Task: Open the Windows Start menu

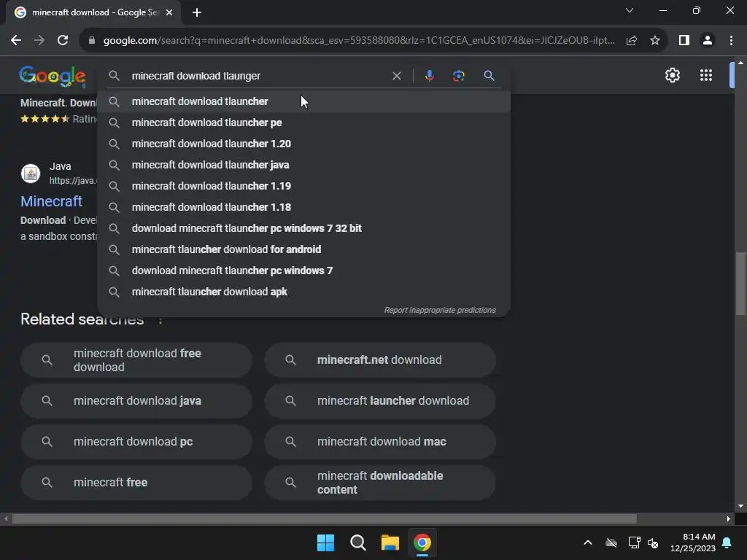Action: pyautogui.click(x=326, y=542)
